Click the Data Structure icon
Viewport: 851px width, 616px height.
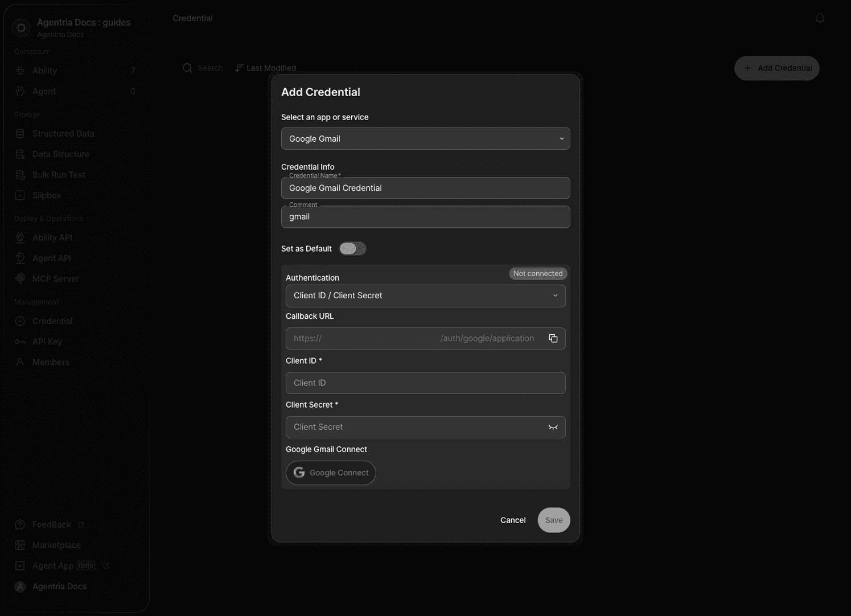[20, 154]
